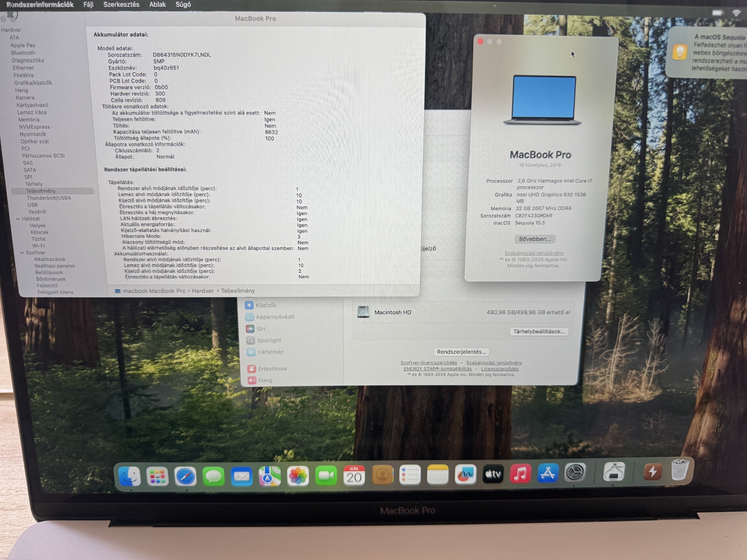Image resolution: width=747 pixels, height=560 pixels.
Task: Click Hardver in the bottom path bar
Action: click(x=203, y=291)
